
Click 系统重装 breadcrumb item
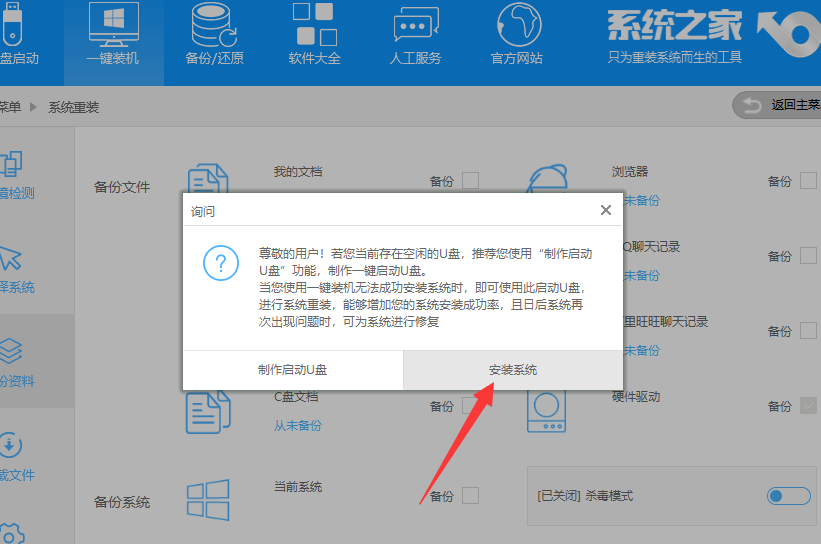[x=74, y=107]
